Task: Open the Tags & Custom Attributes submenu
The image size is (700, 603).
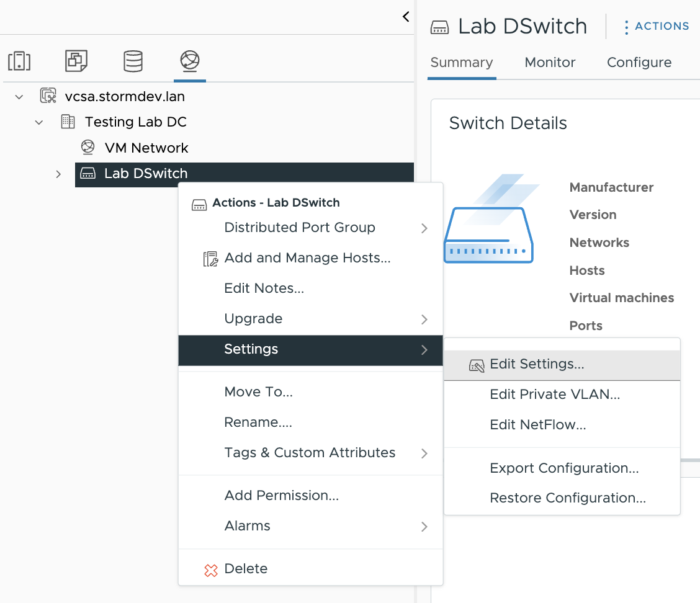Action: (x=310, y=453)
